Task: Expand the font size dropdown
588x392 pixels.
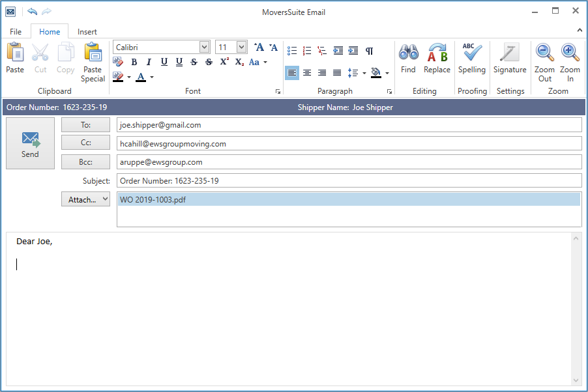Action: (241, 48)
